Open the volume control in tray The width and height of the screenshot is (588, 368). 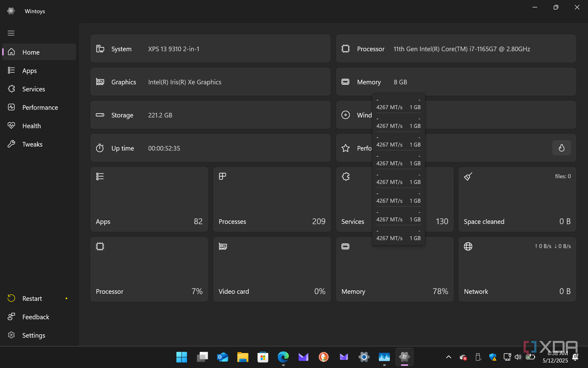click(518, 357)
